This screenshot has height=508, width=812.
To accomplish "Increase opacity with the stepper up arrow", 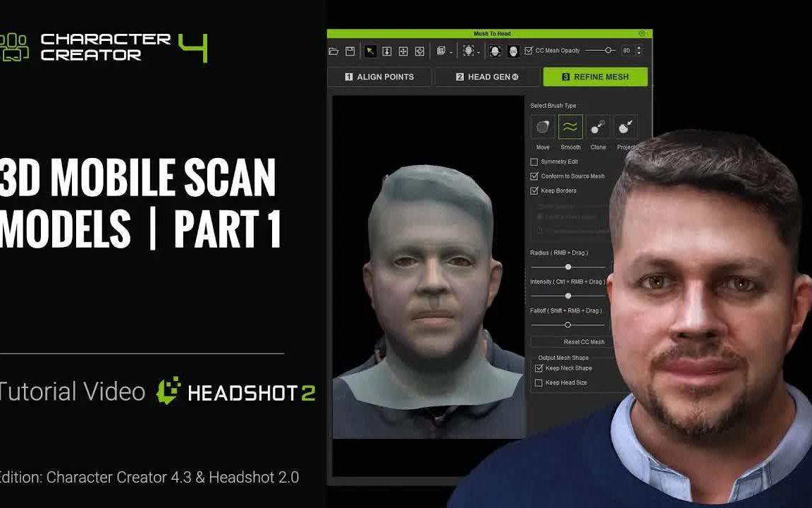I will [x=639, y=48].
